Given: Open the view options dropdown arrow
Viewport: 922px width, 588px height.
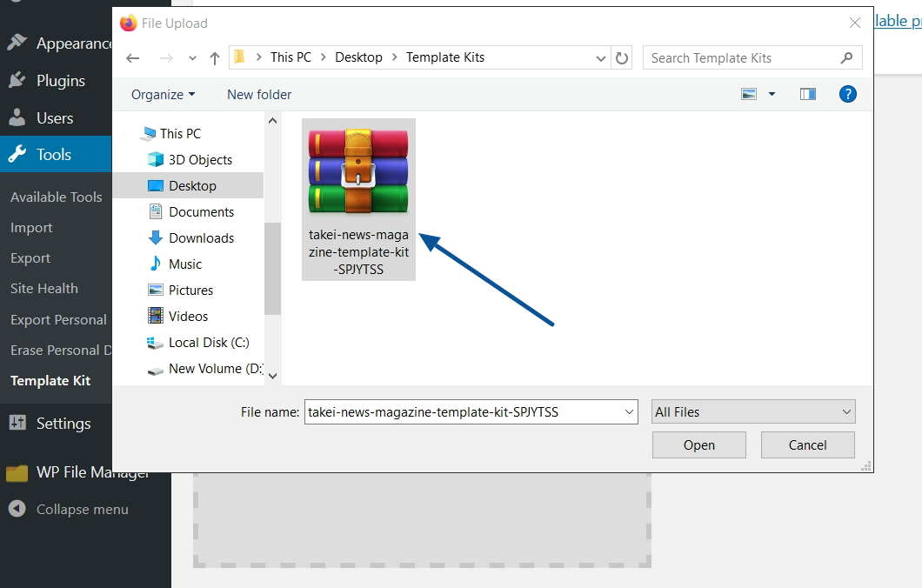Looking at the screenshot, I should pos(772,94).
